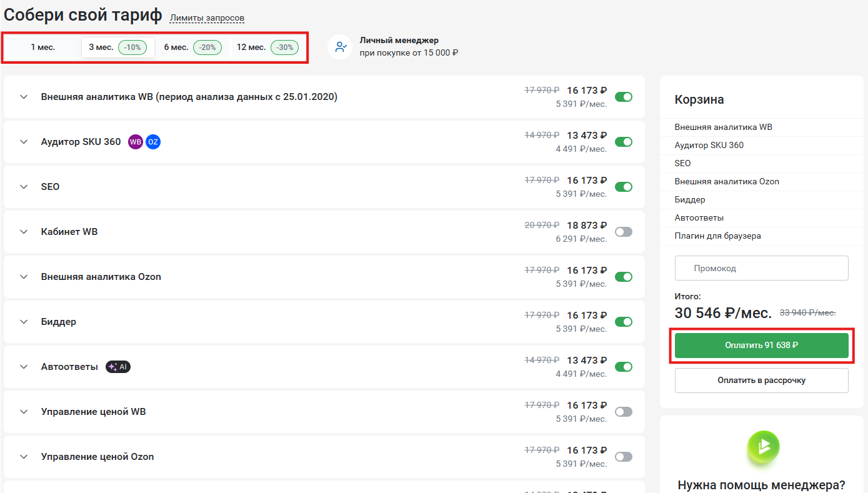
Task: Disable Внешняя аналитика WB toggle
Action: 624,97
